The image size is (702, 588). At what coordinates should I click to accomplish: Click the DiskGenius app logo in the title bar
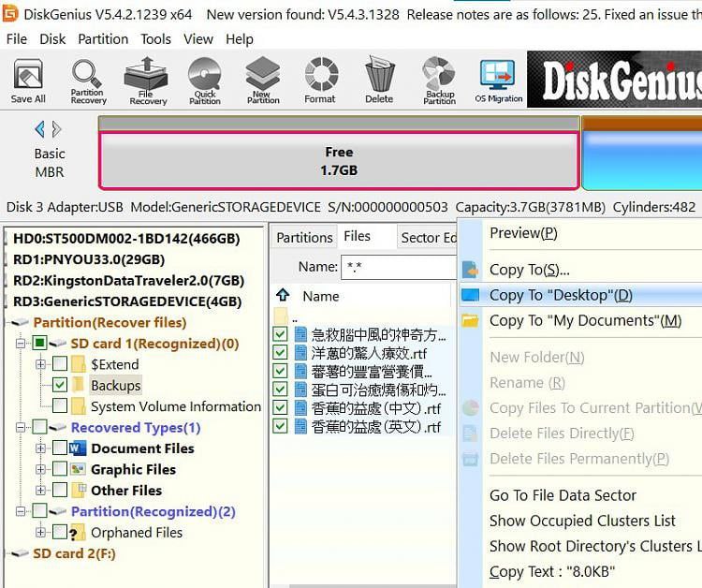[x=10, y=13]
